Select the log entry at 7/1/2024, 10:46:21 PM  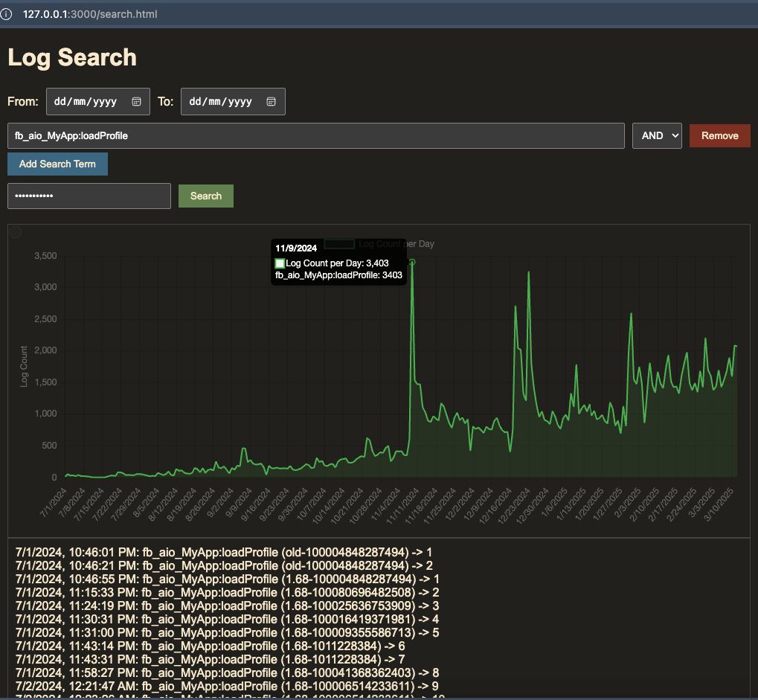click(224, 565)
